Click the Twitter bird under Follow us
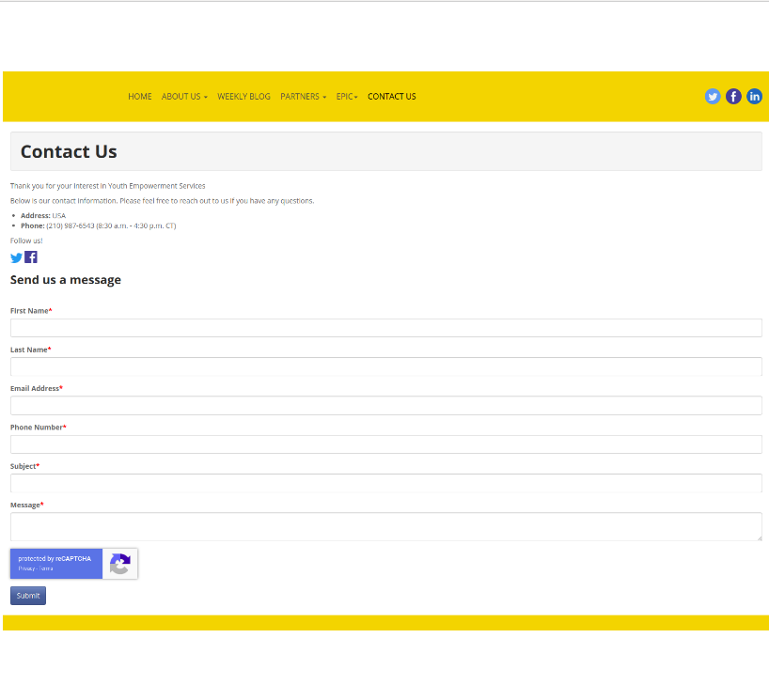 point(16,257)
